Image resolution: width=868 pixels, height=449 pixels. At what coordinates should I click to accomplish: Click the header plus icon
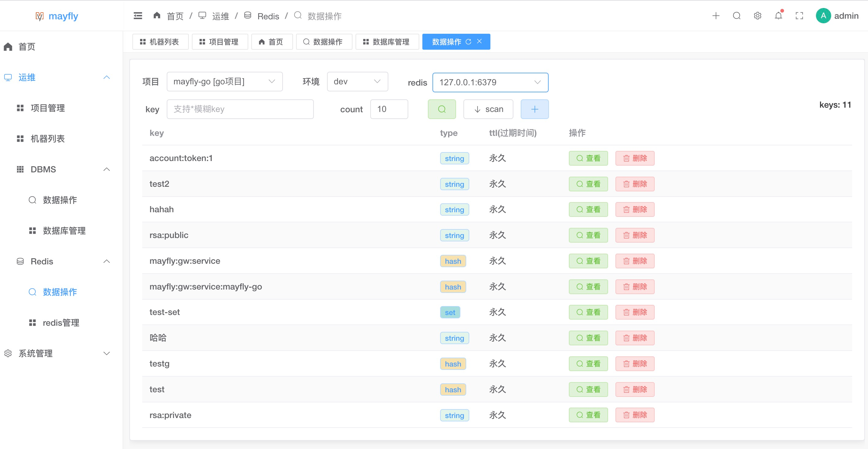(x=716, y=16)
